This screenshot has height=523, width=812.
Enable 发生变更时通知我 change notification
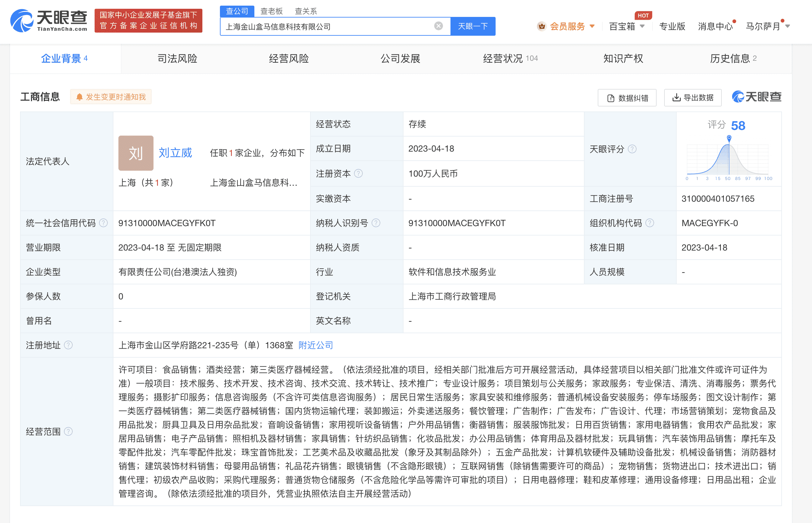[111, 96]
